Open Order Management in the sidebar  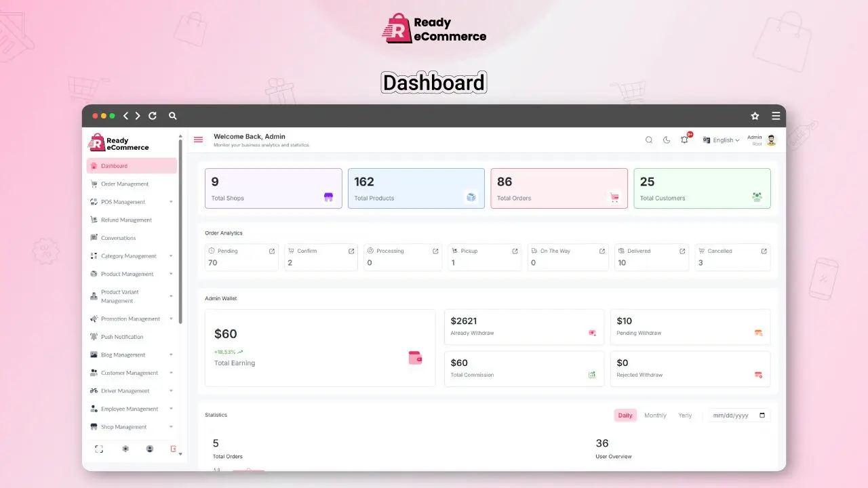125,184
